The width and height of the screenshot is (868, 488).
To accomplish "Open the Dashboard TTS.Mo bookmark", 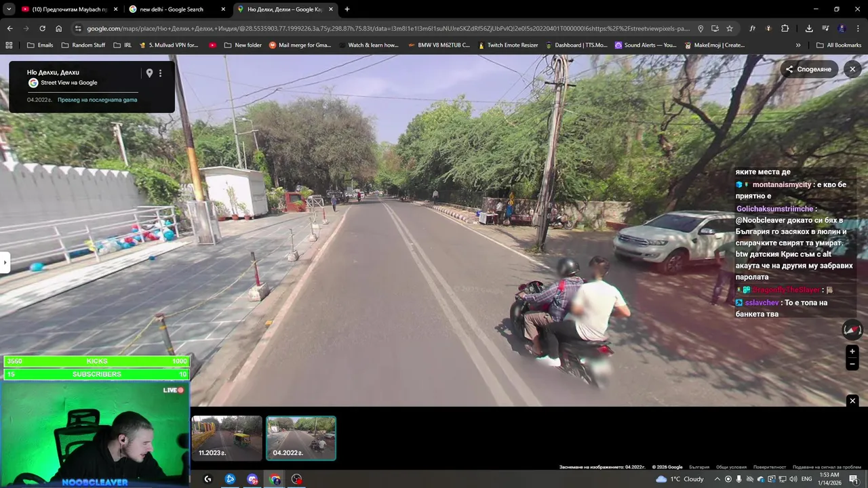I will (x=576, y=45).
